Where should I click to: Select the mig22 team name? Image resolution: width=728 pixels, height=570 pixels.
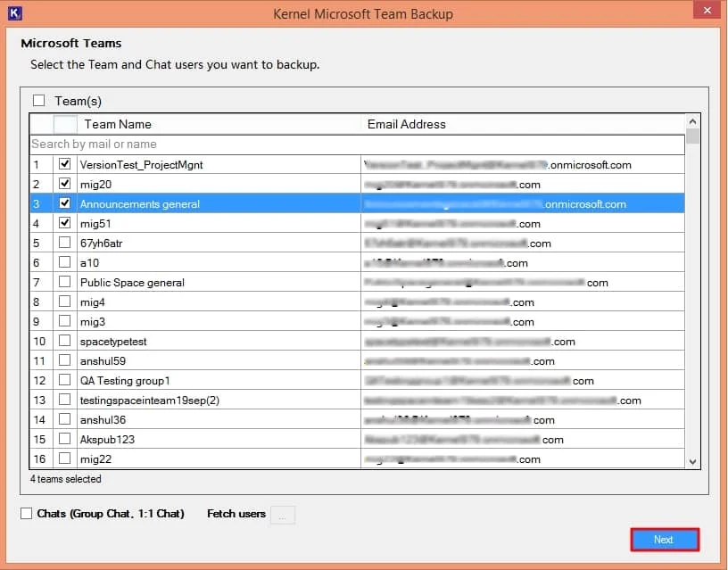click(x=95, y=459)
